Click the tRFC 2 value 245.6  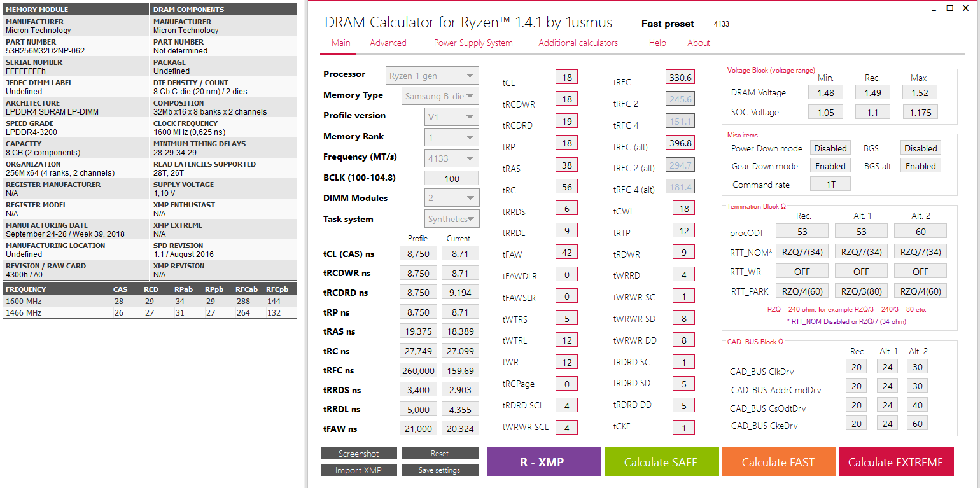pos(680,99)
